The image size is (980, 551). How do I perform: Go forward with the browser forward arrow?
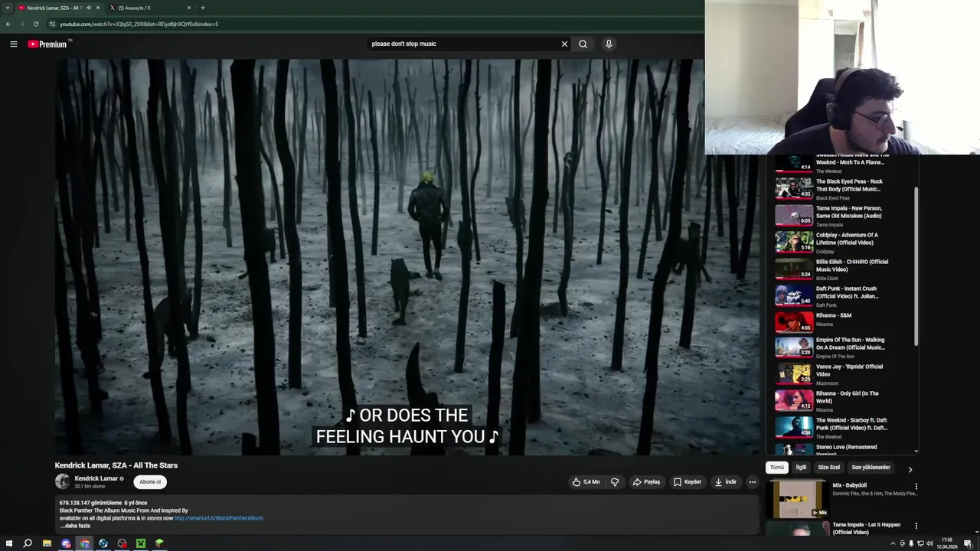(x=21, y=24)
